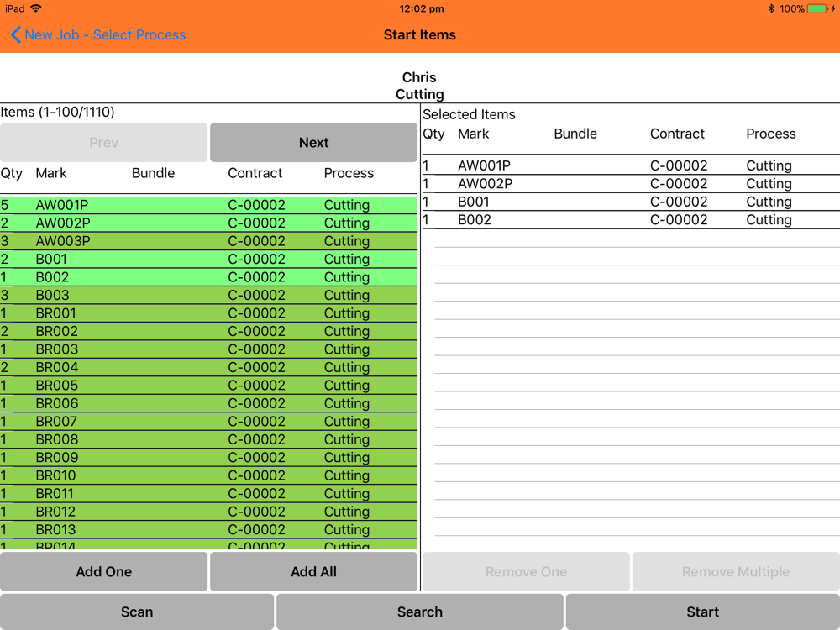Choose the BR007 row in items list

pyautogui.click(x=208, y=422)
